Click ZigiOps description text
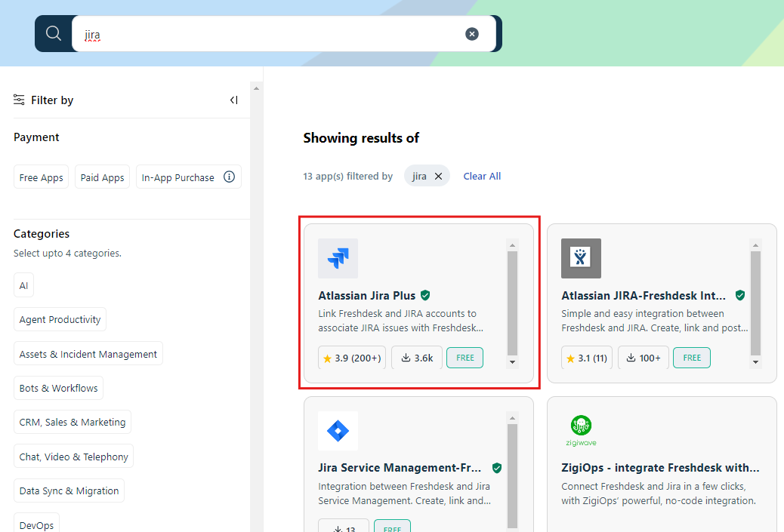This screenshot has width=784, height=532. pyautogui.click(x=659, y=494)
